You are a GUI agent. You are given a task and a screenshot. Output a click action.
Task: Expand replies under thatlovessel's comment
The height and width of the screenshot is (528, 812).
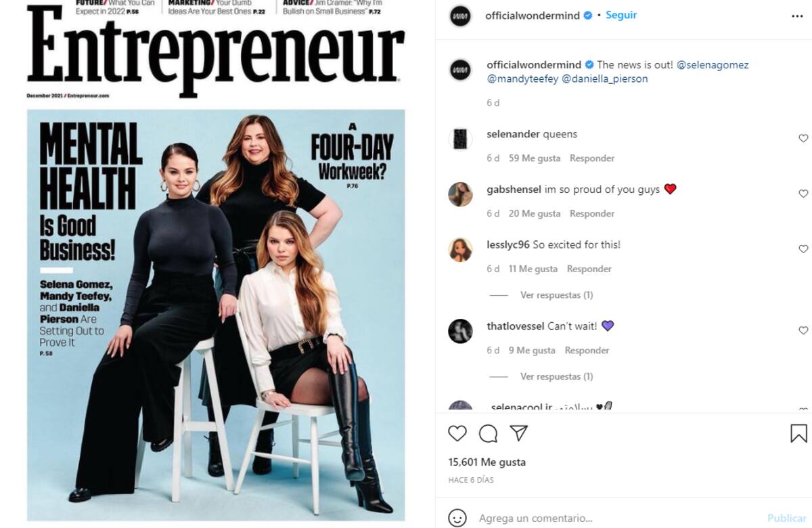click(556, 376)
